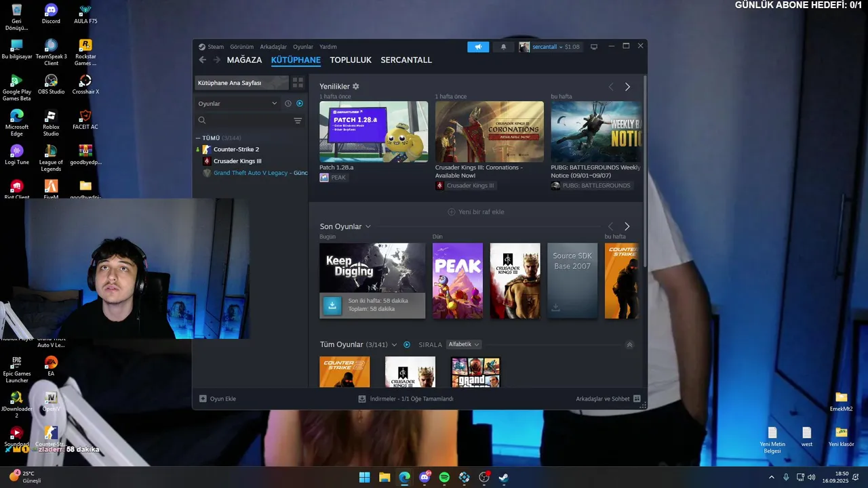Screen dimensions: 868x488
Task: Open PEAK cover in Son Oyunlar
Action: pos(458,281)
